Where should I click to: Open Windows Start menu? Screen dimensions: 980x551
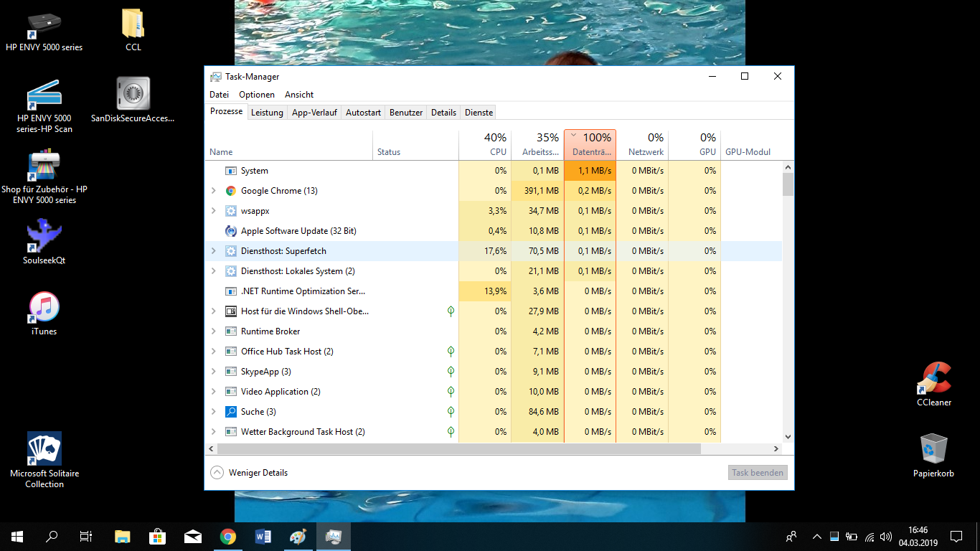tap(17, 537)
